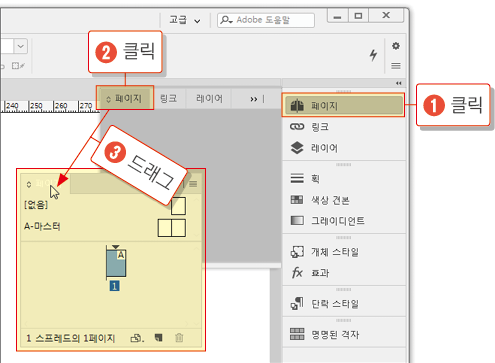Select the A-마스터 master row
This screenshot has width=495, height=363.
104,227
